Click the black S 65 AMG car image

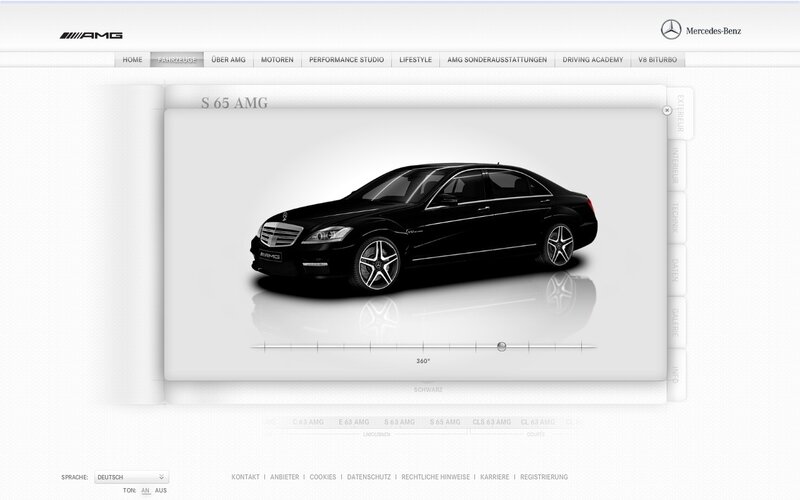424,228
